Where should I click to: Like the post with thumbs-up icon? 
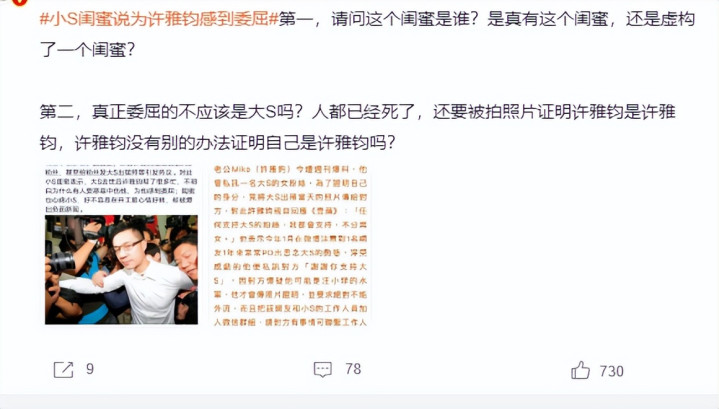pyautogui.click(x=580, y=370)
